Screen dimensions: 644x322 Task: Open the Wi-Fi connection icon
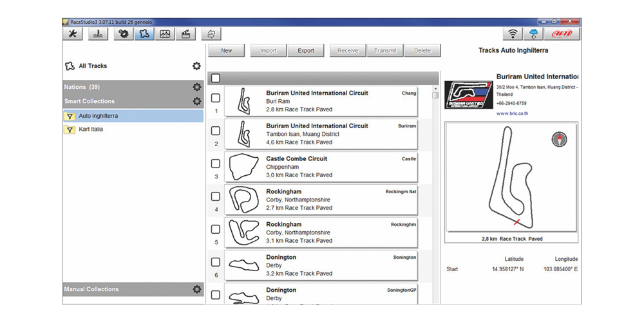tap(513, 34)
